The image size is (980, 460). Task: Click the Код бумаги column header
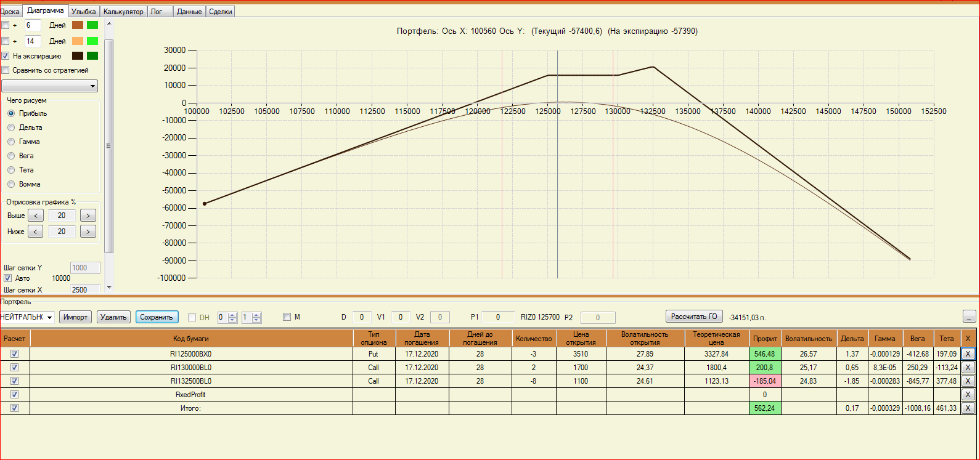191,339
